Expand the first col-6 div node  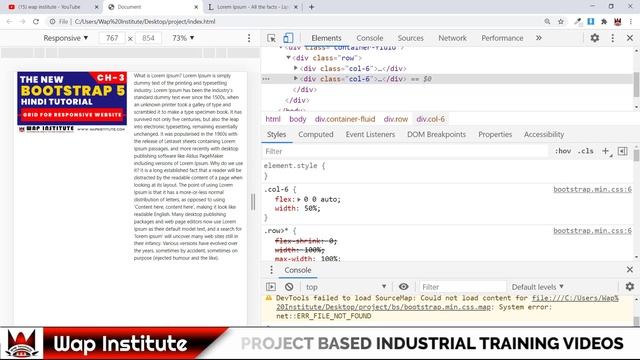click(x=296, y=68)
